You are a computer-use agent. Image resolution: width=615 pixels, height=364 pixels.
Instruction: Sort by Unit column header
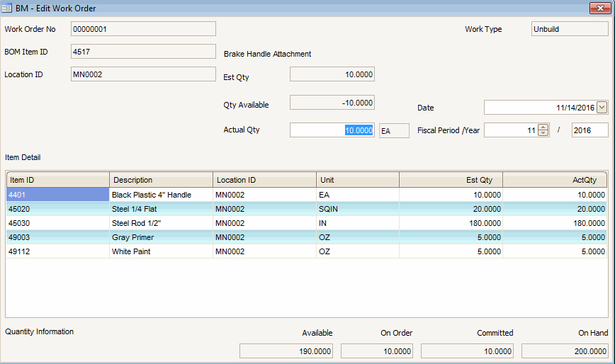[x=358, y=180]
